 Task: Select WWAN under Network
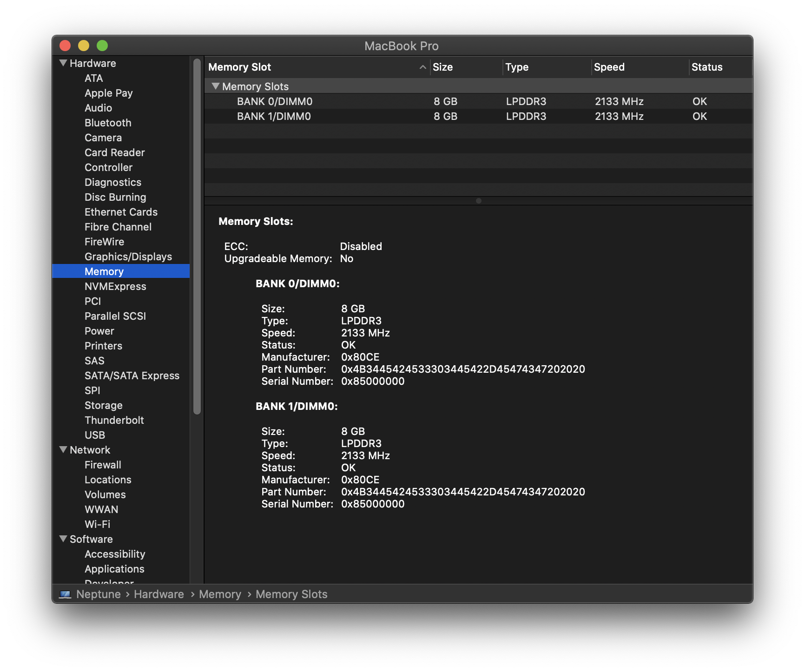click(x=101, y=509)
